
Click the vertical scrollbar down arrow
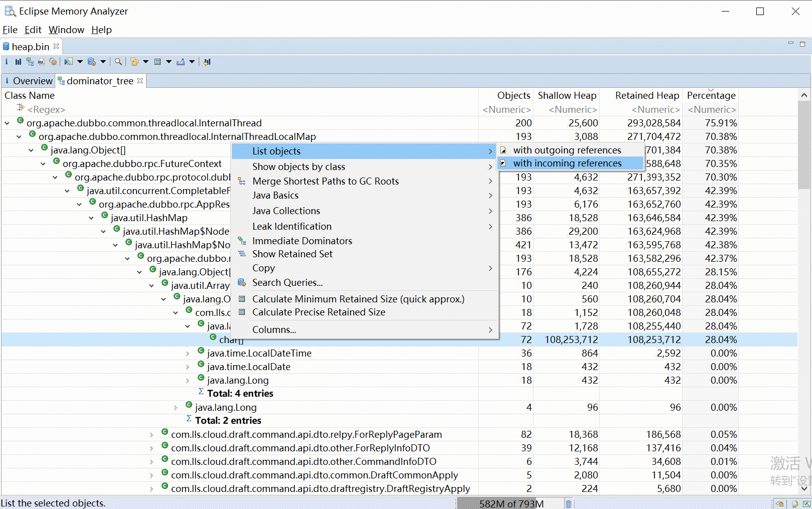click(x=804, y=488)
